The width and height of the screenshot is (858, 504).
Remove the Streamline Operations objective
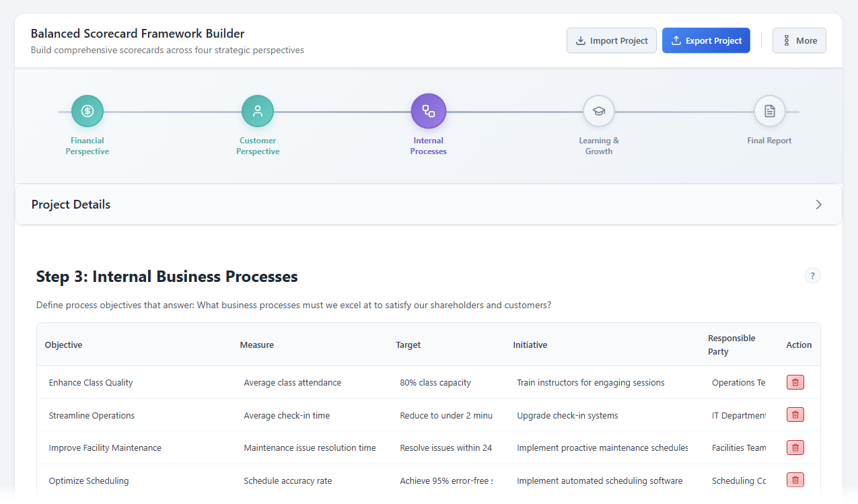(x=795, y=415)
